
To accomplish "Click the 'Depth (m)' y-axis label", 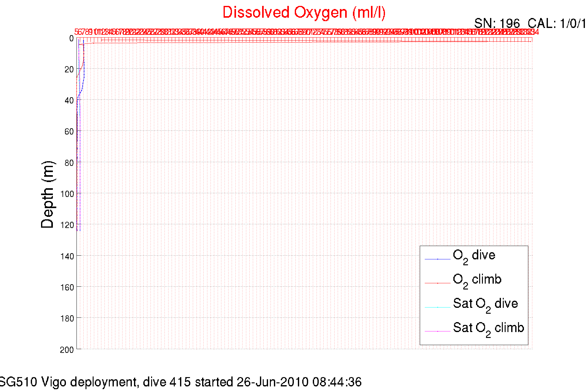I will point(48,194).
